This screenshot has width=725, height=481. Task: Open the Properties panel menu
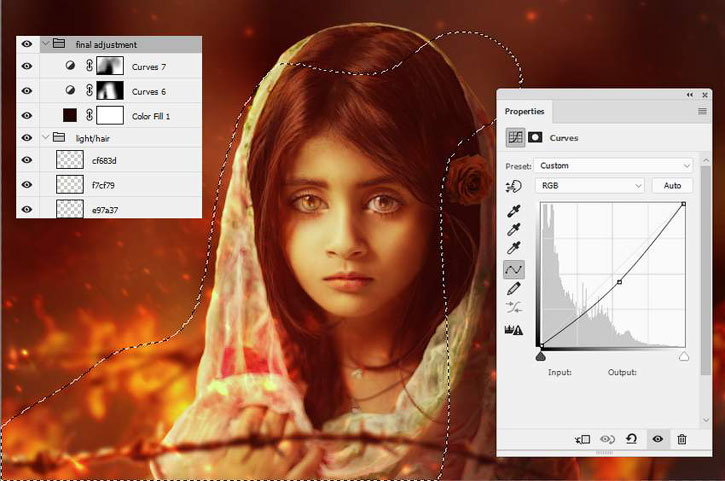pyautogui.click(x=702, y=111)
